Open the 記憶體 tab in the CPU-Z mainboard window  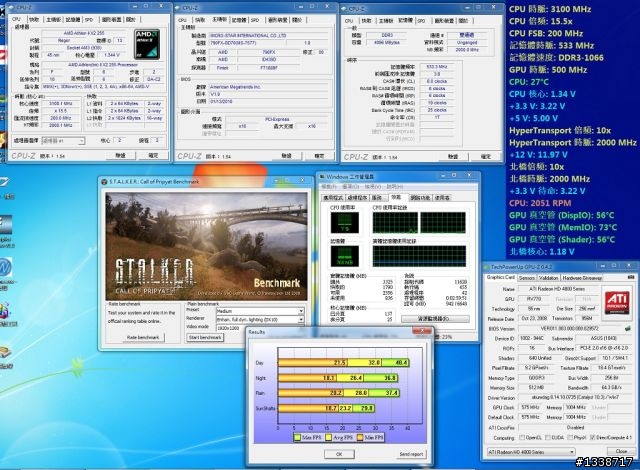239,20
